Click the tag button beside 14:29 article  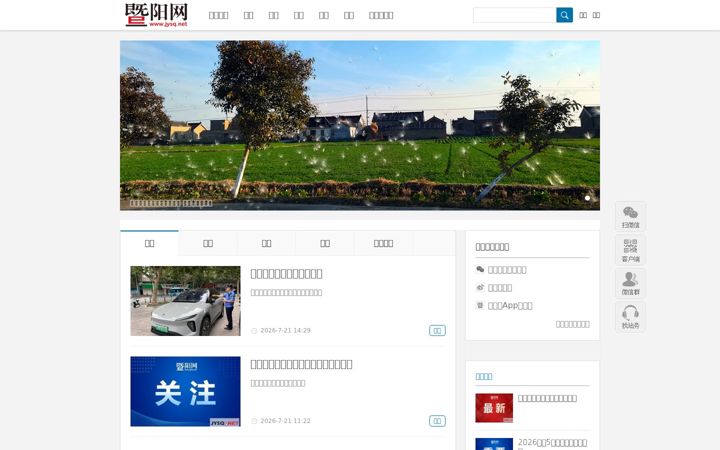click(x=437, y=331)
